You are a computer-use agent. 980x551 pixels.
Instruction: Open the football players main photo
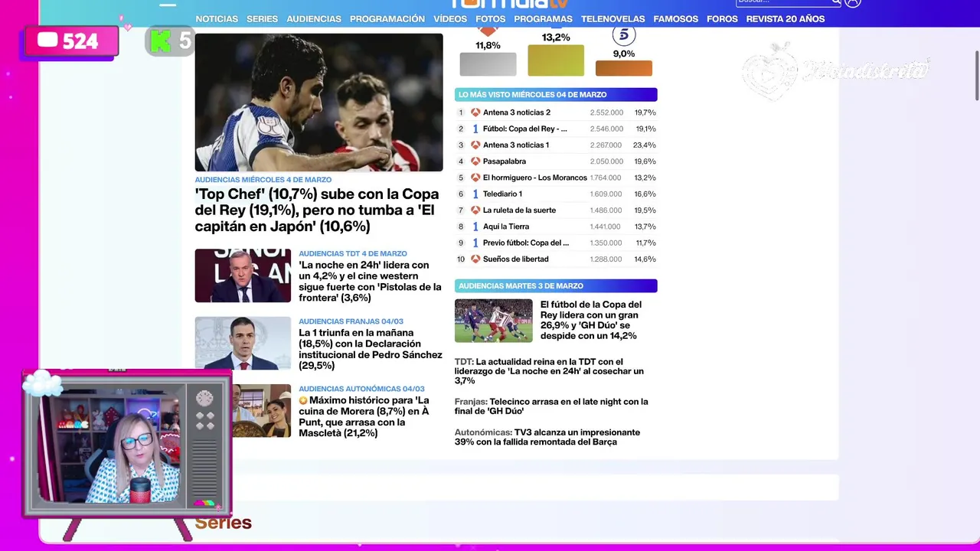(318, 103)
